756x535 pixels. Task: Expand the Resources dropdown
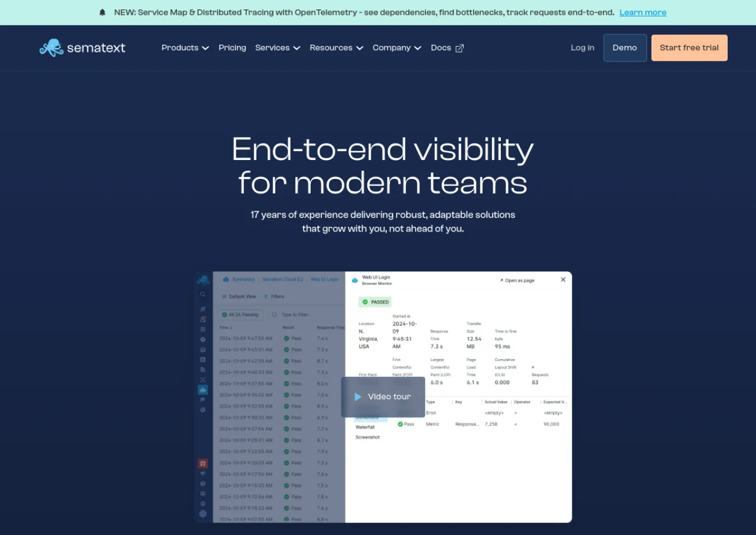(336, 48)
